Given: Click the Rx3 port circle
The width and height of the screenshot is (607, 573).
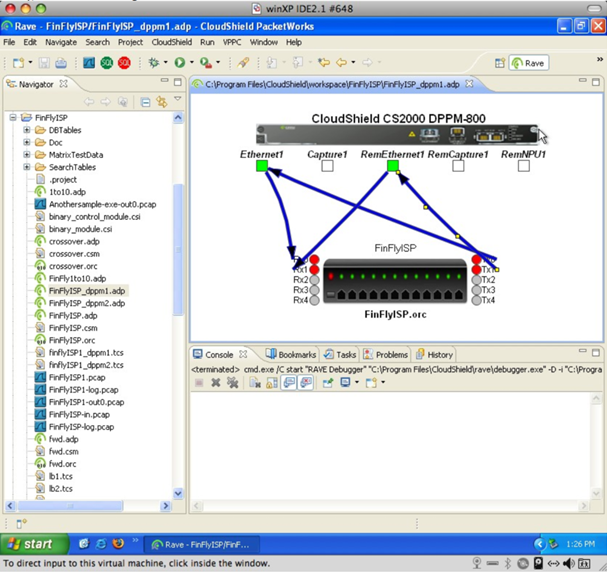Looking at the screenshot, I should click(314, 290).
